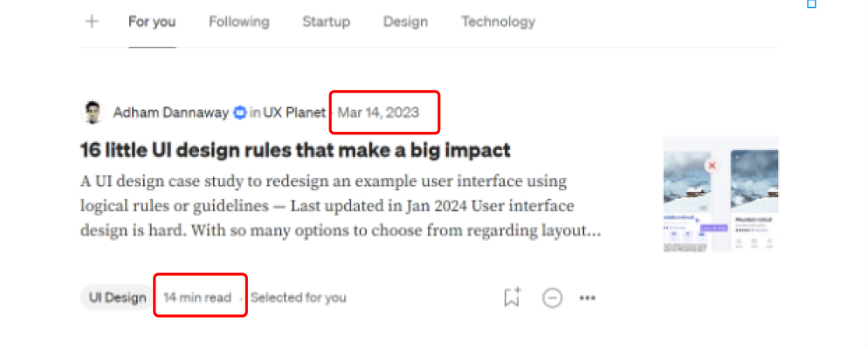868x349 pixels.
Task: Open the 16 little UI design rules article title
Action: tap(295, 150)
